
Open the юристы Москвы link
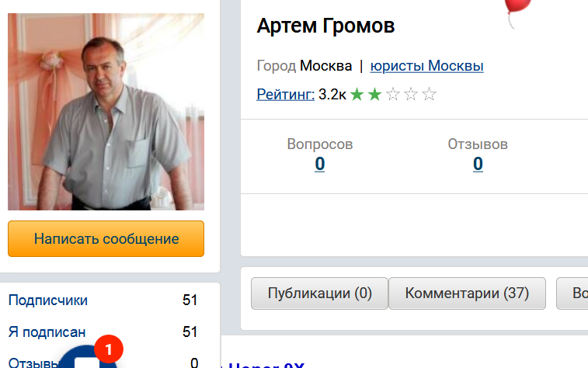[x=426, y=66]
